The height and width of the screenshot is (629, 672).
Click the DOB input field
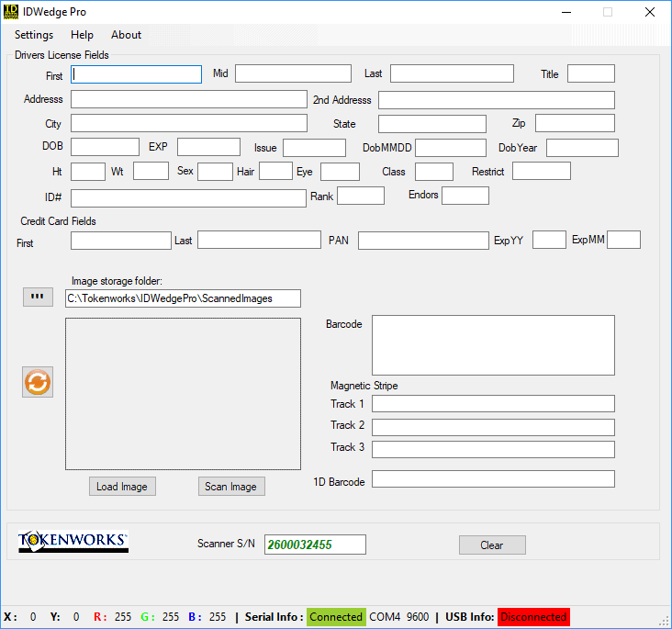click(x=105, y=147)
